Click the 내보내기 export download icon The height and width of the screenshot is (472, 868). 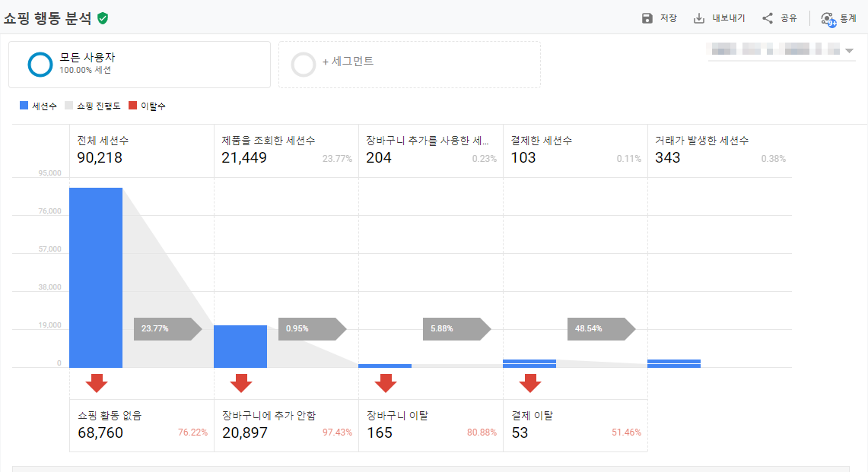pos(699,18)
